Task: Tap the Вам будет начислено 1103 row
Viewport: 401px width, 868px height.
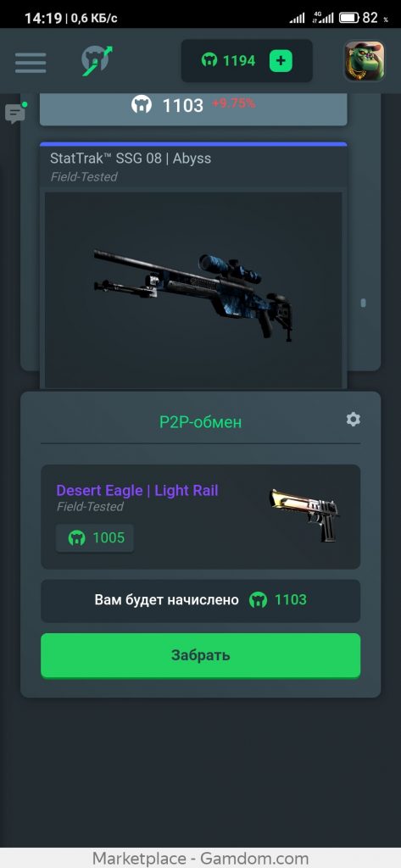Action: [200, 601]
